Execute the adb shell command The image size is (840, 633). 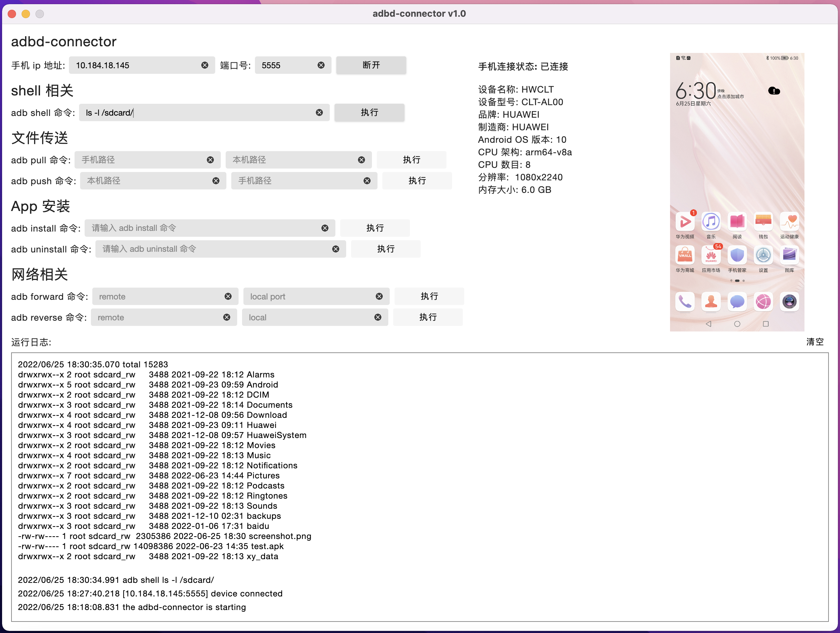[x=369, y=113]
